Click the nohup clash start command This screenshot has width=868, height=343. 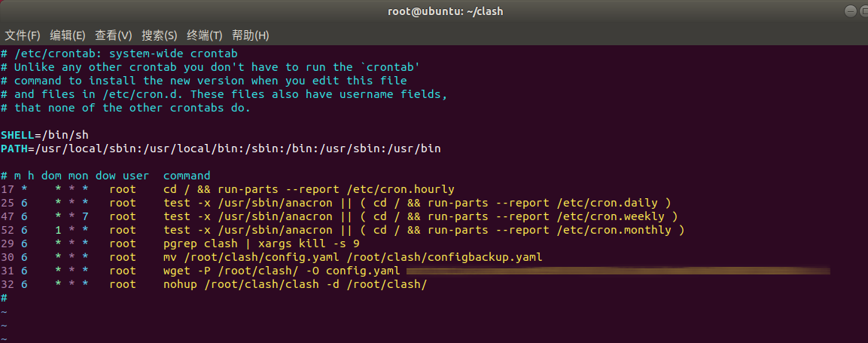295,284
